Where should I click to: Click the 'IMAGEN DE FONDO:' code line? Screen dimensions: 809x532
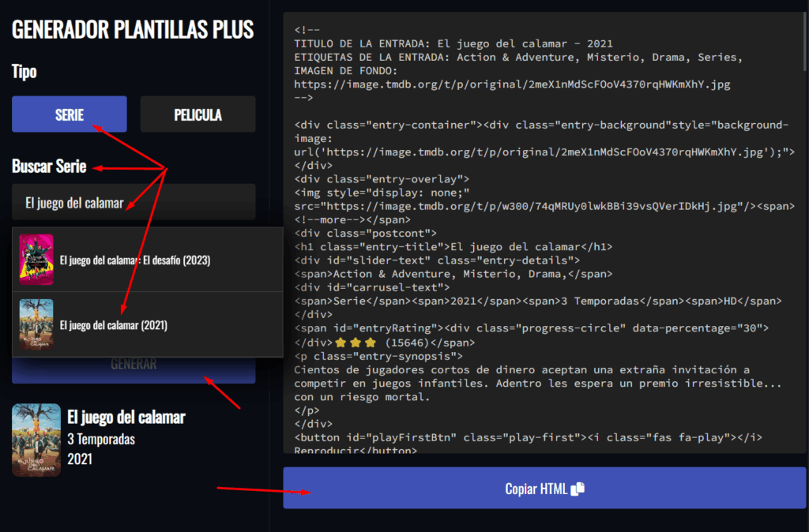pos(346,70)
